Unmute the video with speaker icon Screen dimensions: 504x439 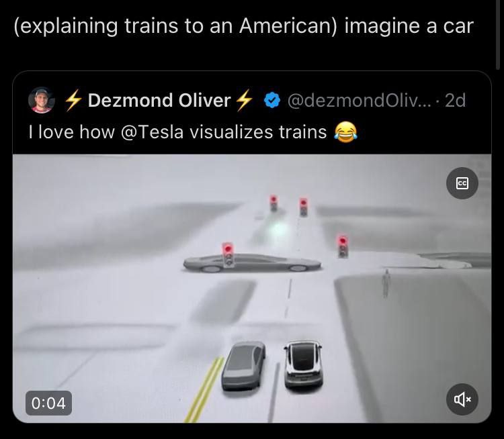pyautogui.click(x=462, y=399)
